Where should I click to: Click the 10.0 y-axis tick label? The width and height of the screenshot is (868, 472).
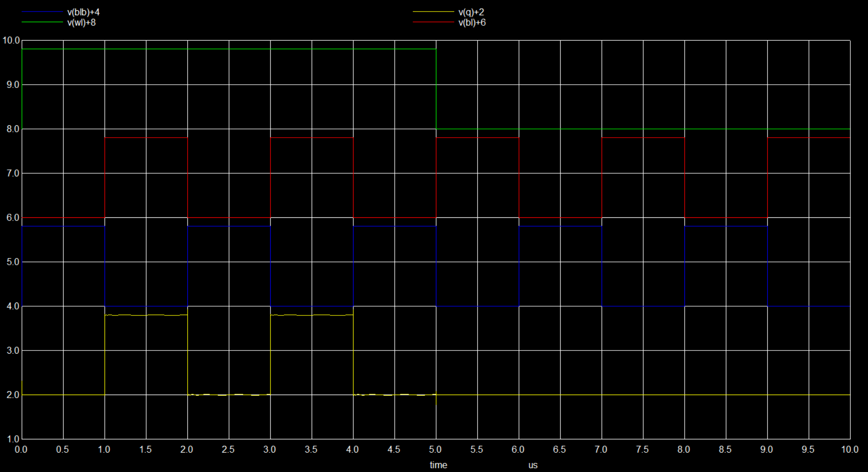[11, 41]
